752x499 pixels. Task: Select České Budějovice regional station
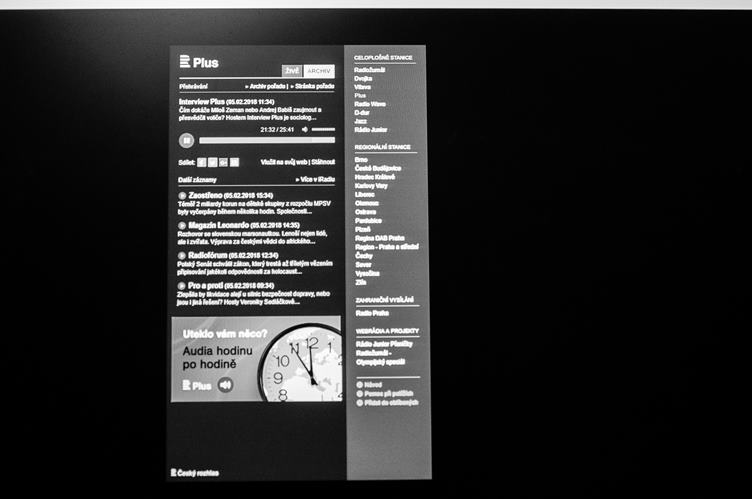[378, 168]
